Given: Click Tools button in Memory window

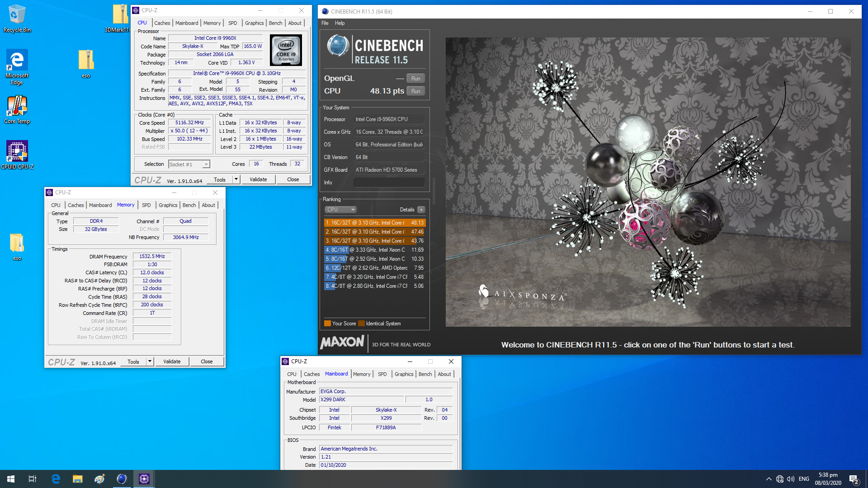Looking at the screenshot, I should 133,361.
